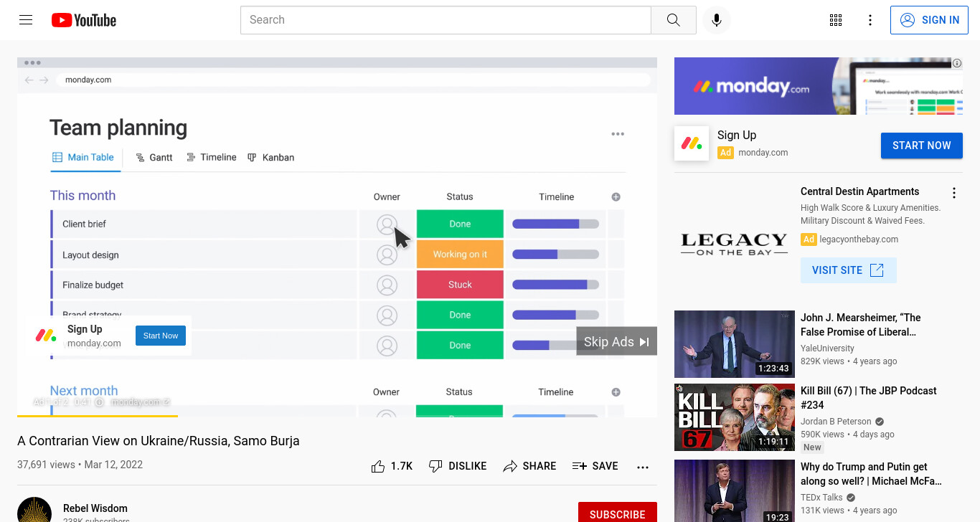The width and height of the screenshot is (980, 522).
Task: Click Jordan B Peterson channel name
Action: coord(836,422)
